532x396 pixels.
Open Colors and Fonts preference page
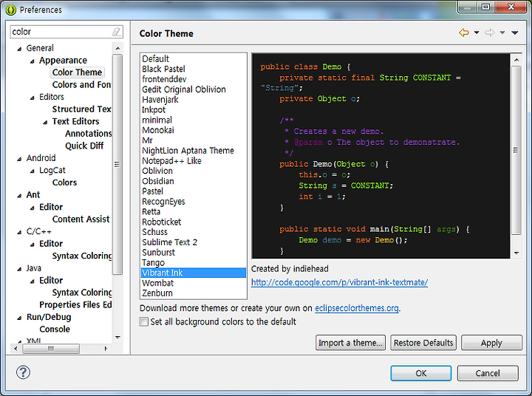pyautogui.click(x=81, y=84)
